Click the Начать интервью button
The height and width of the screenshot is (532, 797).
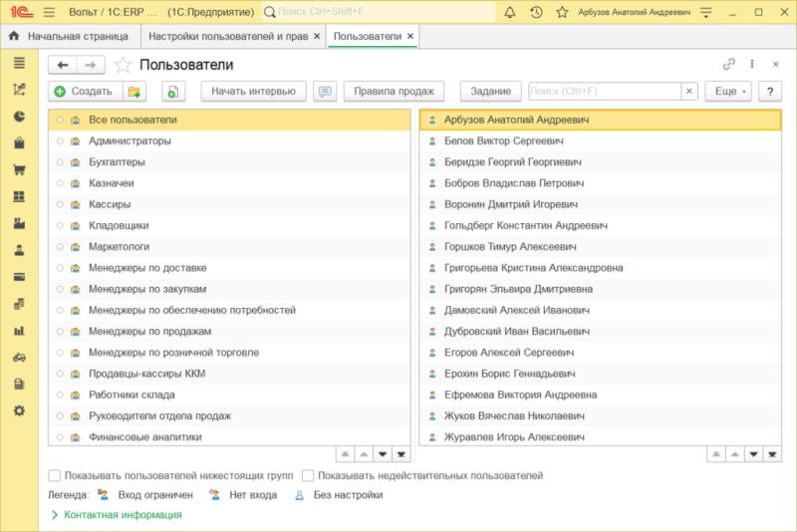pos(253,91)
